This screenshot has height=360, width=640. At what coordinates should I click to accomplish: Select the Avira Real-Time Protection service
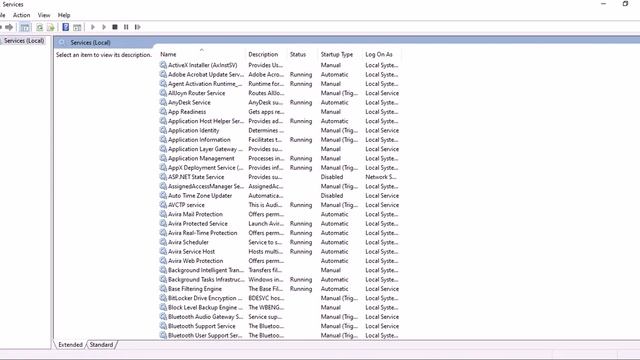(279, 233)
